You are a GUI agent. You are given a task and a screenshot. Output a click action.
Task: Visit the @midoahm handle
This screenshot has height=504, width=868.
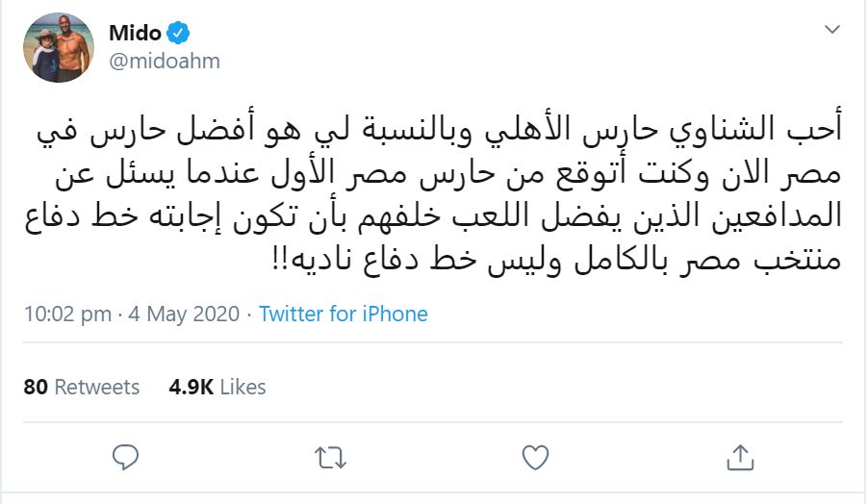coord(165,62)
